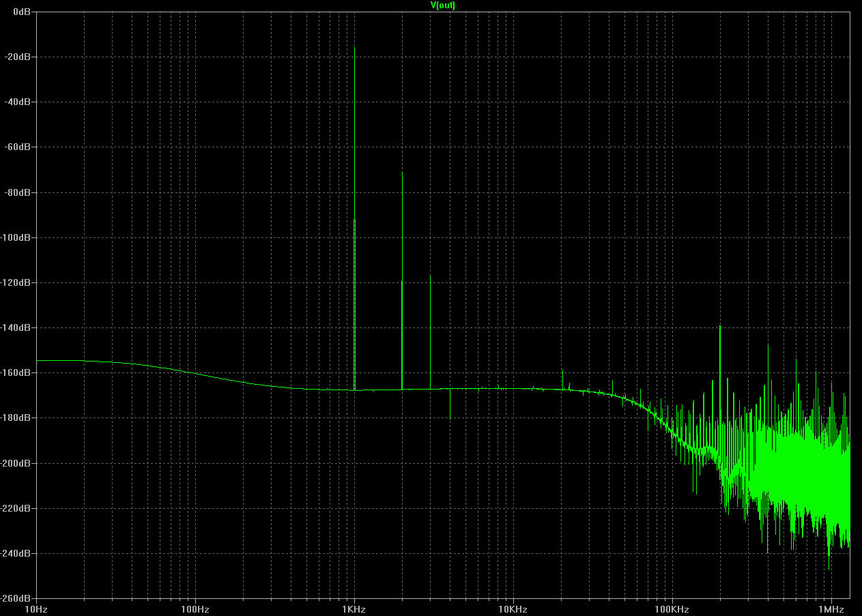This screenshot has width=862, height=616.
Task: Click the V(out) trace label
Action: pyautogui.click(x=442, y=5)
